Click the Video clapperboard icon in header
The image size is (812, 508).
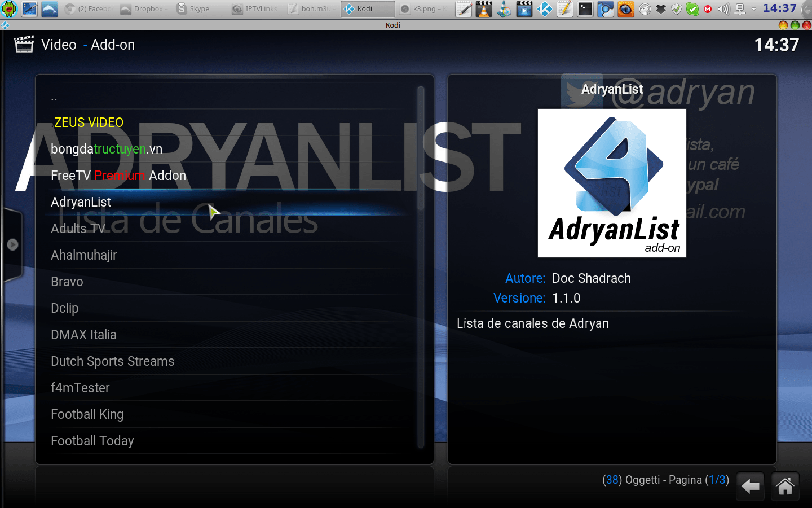(x=24, y=45)
